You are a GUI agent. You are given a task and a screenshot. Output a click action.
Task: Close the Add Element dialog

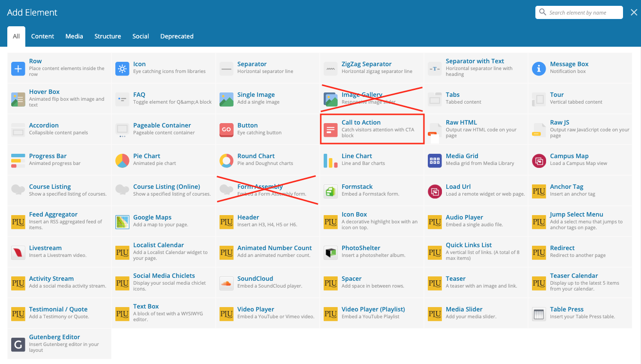(634, 13)
